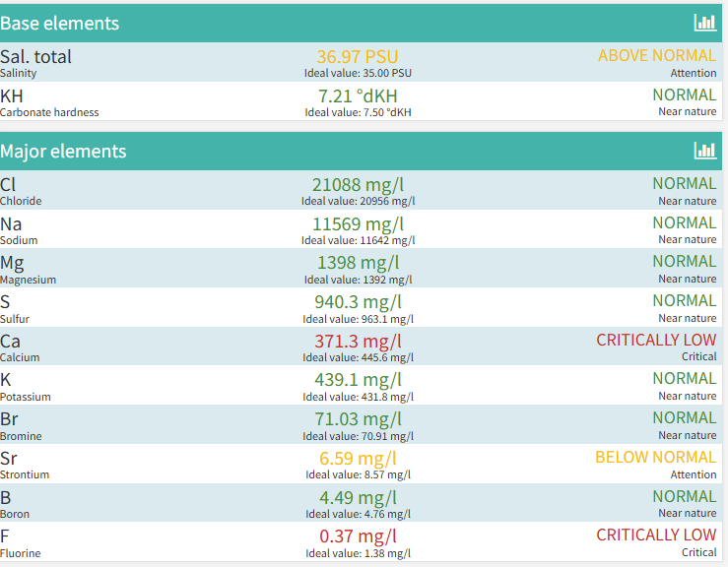Click the BELOW NORMAL strontium status

coord(655,457)
